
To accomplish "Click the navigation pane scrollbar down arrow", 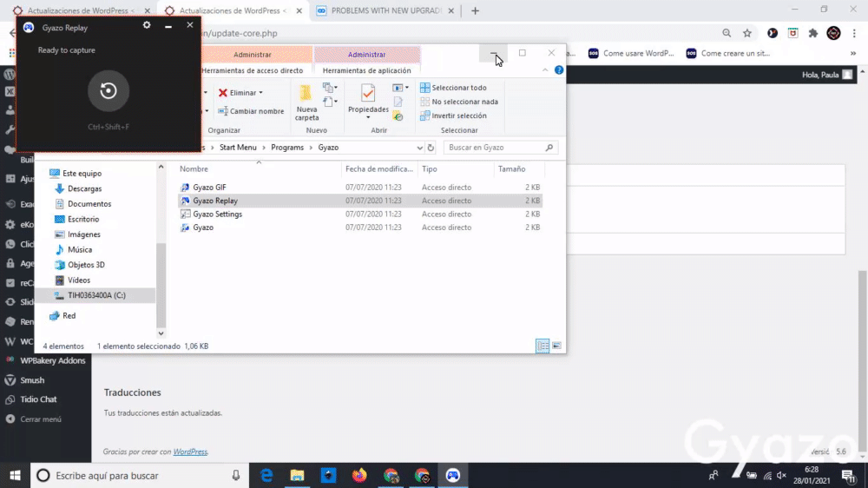I will pyautogui.click(x=161, y=333).
